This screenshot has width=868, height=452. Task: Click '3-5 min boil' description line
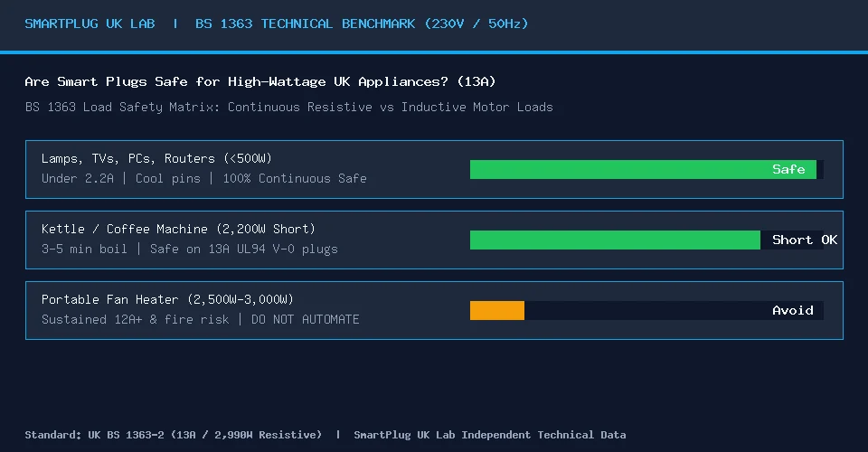(189, 249)
